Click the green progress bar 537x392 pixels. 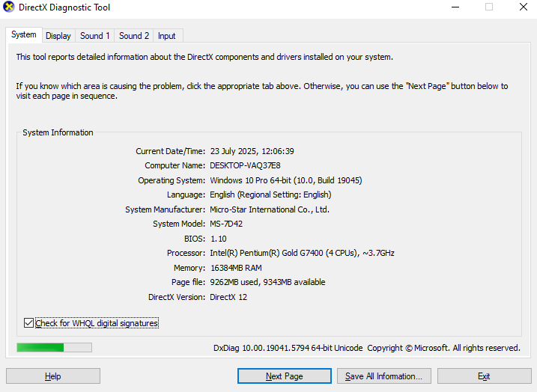(54, 348)
